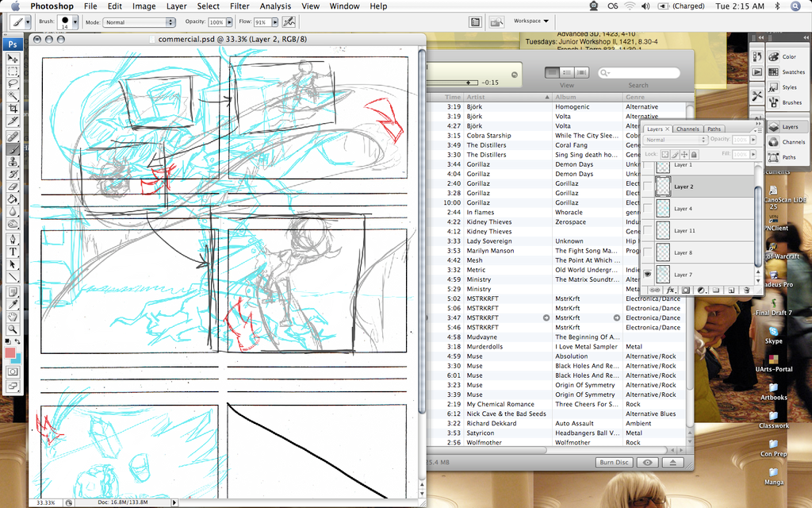This screenshot has width=812, height=508.
Task: Sort iTunes list by Artist column
Action: pyautogui.click(x=507, y=97)
